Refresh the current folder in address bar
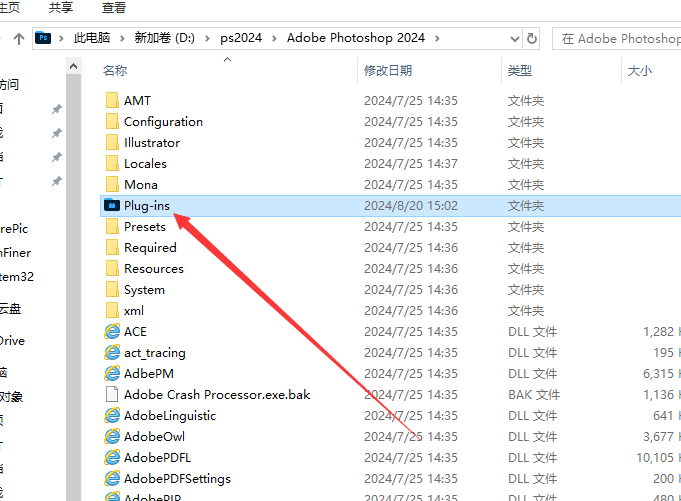Viewport: 681px width, 501px height. 531,38
